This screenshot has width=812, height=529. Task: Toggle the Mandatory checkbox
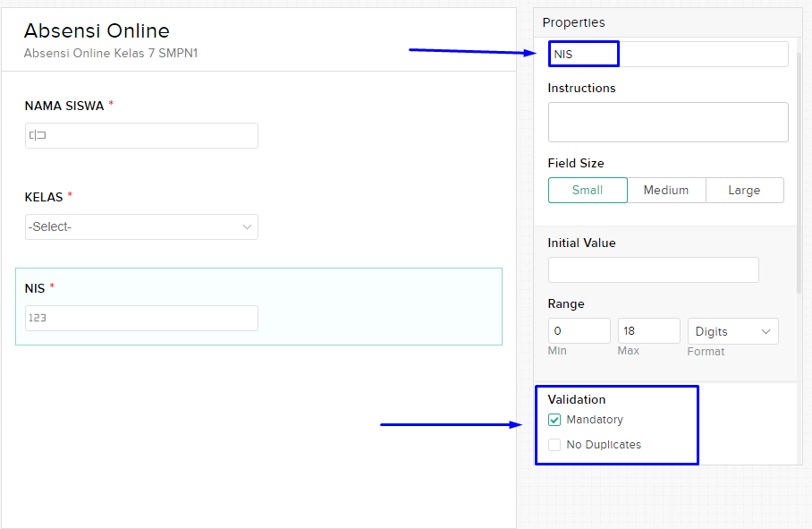[554, 420]
